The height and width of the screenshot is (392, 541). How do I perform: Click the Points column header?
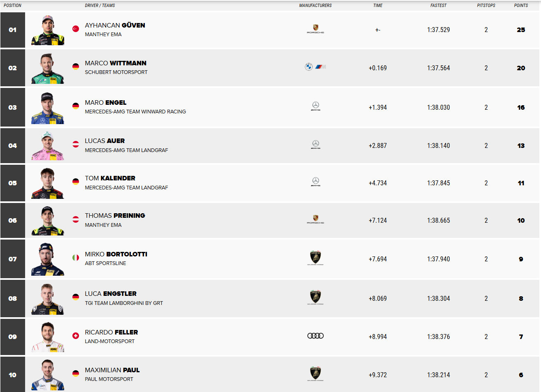[521, 6]
